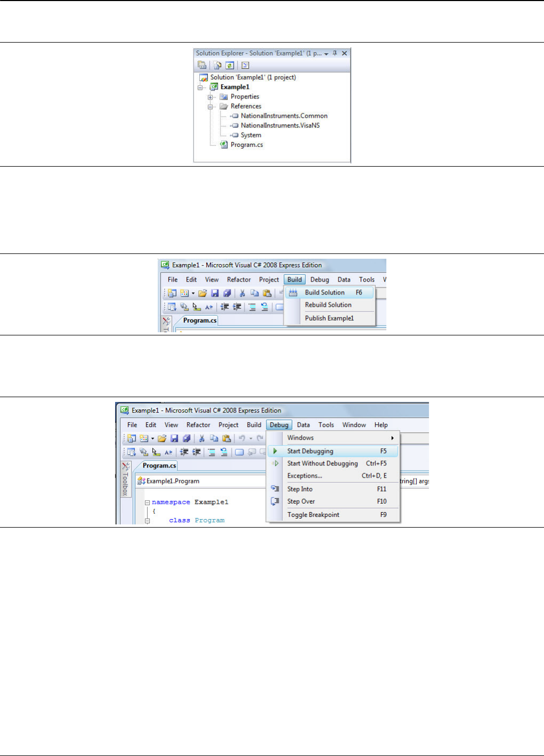Close the Solution Explorer panel

(345, 53)
